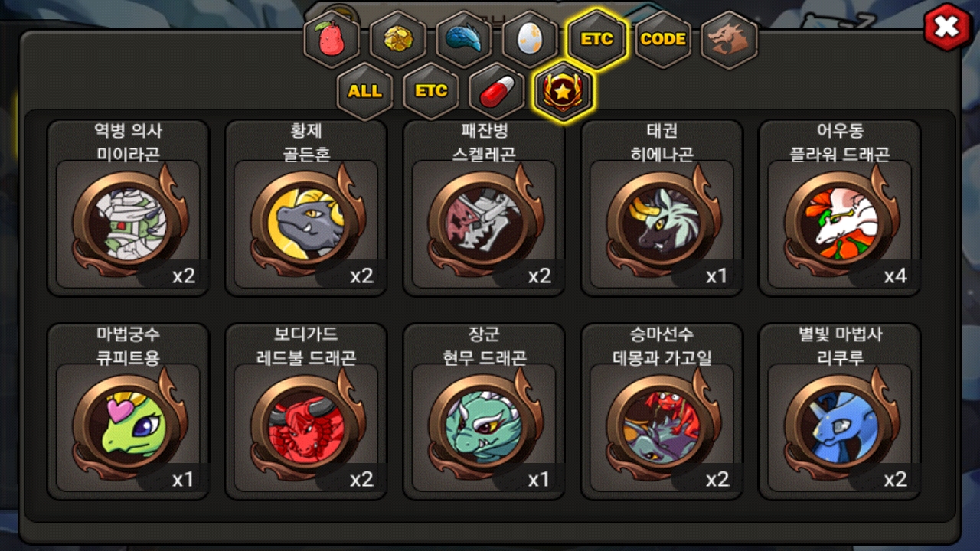Select the 마법궁수 큐피트용 badge

pos(129,411)
